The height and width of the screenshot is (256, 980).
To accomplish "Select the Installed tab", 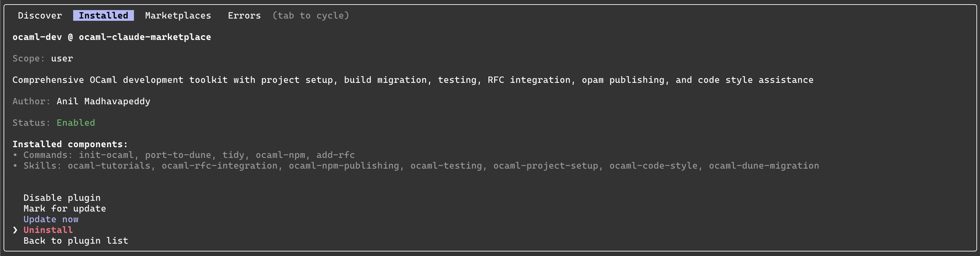I will [x=103, y=16].
